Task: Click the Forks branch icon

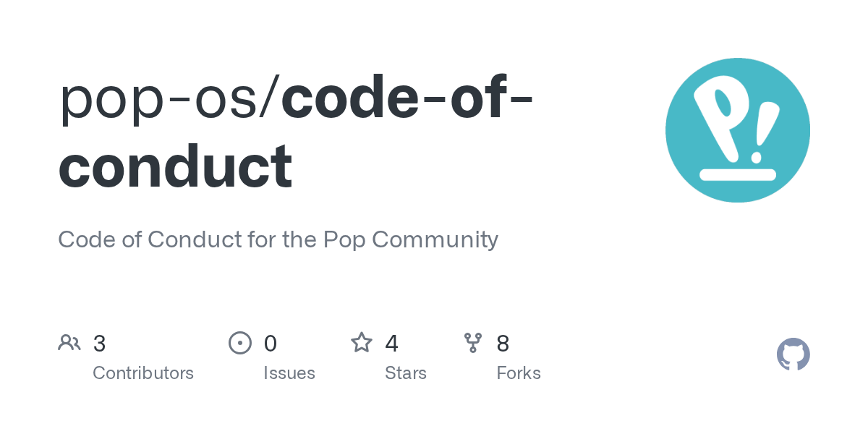Action: click(x=473, y=343)
